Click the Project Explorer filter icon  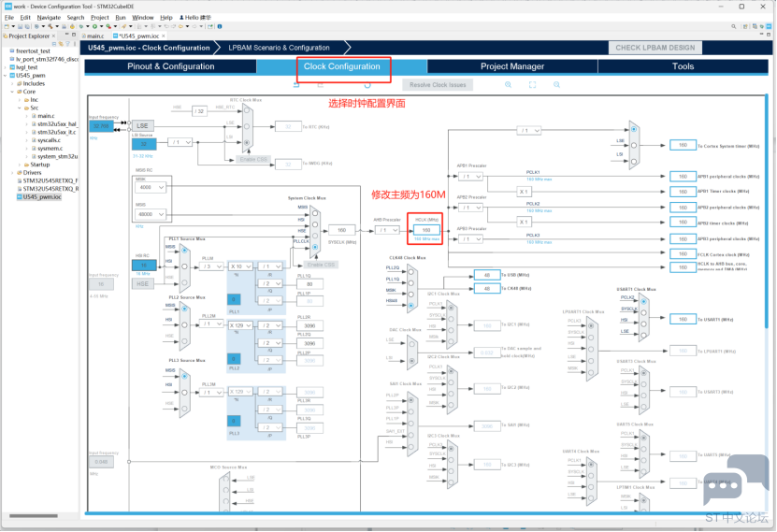click(68, 44)
